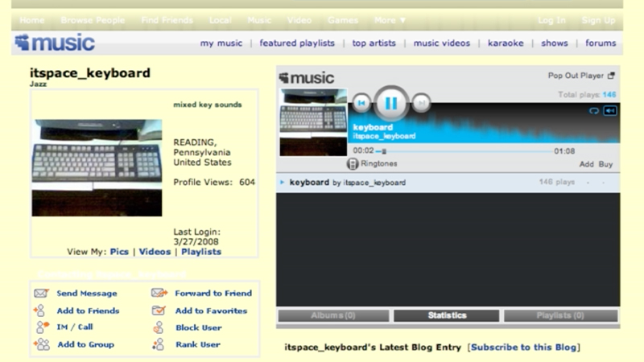Click Pop Out Player text
Screen dimensions: 644x362
(576, 76)
